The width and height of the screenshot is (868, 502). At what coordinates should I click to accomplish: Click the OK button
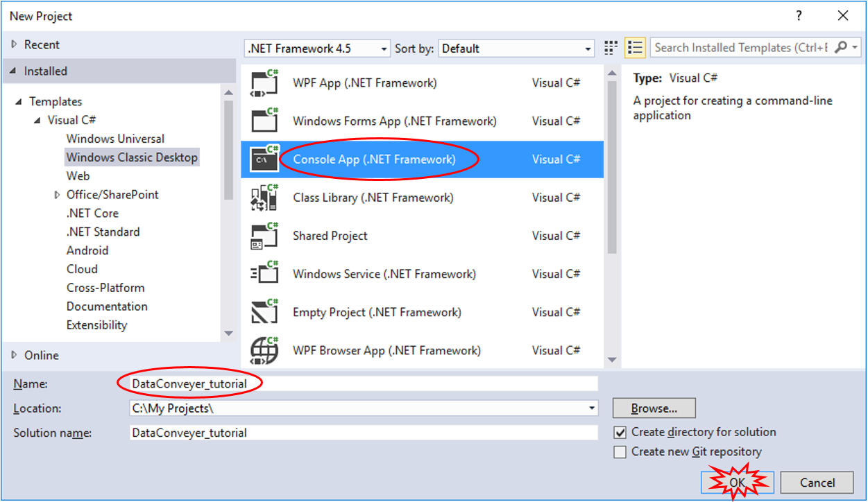(x=738, y=483)
